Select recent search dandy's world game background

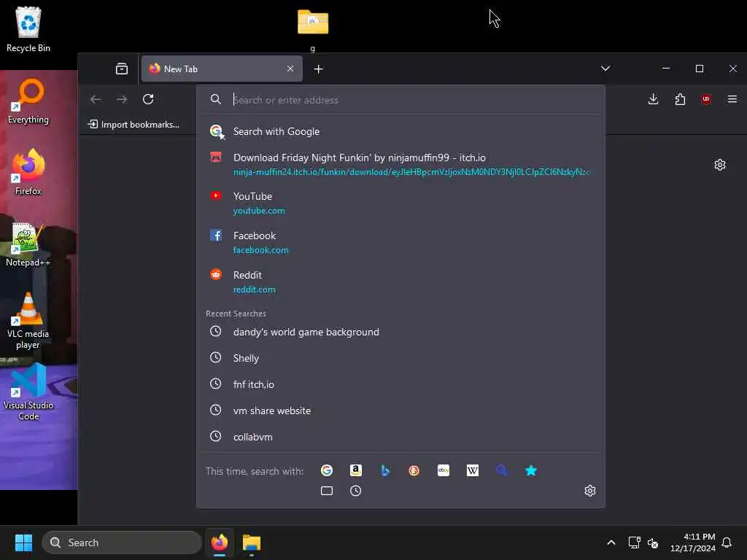400,332
